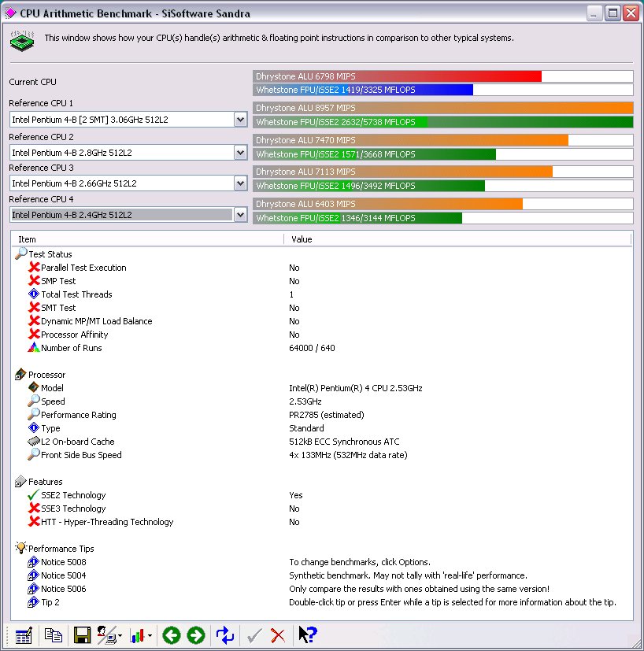The image size is (644, 651).
Task: Select the chip icon beside Model
Action: coord(34,387)
